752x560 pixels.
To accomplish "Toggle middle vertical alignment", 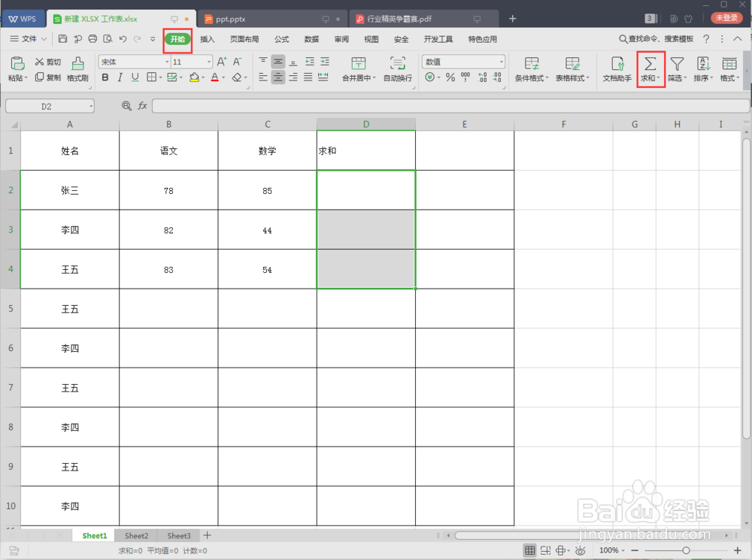I will [278, 62].
